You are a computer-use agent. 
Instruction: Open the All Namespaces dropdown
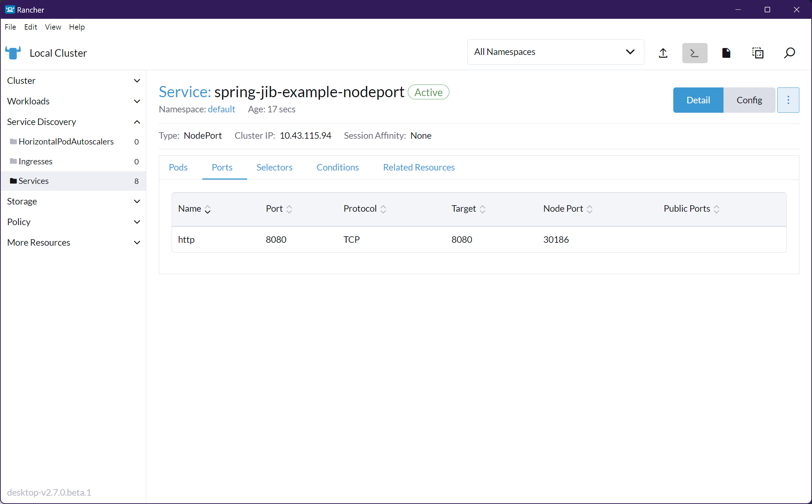(556, 52)
